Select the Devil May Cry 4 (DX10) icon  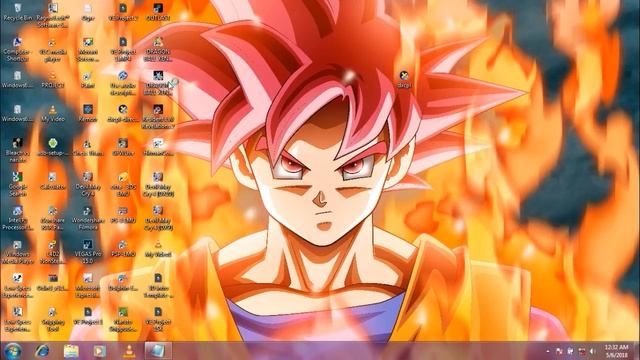point(158,184)
